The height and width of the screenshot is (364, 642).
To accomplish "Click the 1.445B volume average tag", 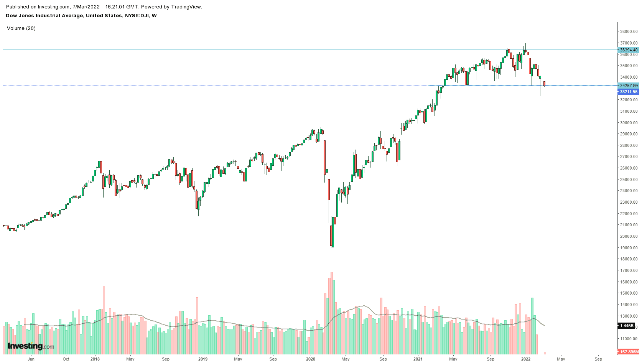I will 627,326.
